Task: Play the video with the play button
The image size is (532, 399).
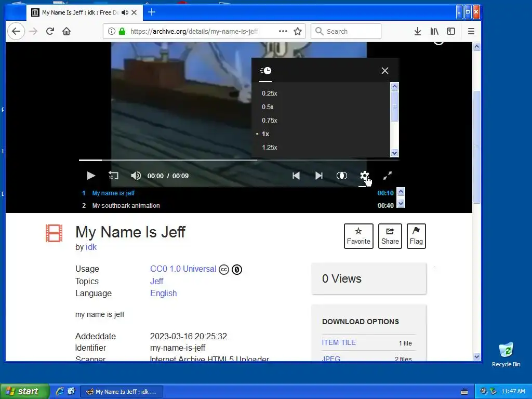Action: click(x=90, y=176)
